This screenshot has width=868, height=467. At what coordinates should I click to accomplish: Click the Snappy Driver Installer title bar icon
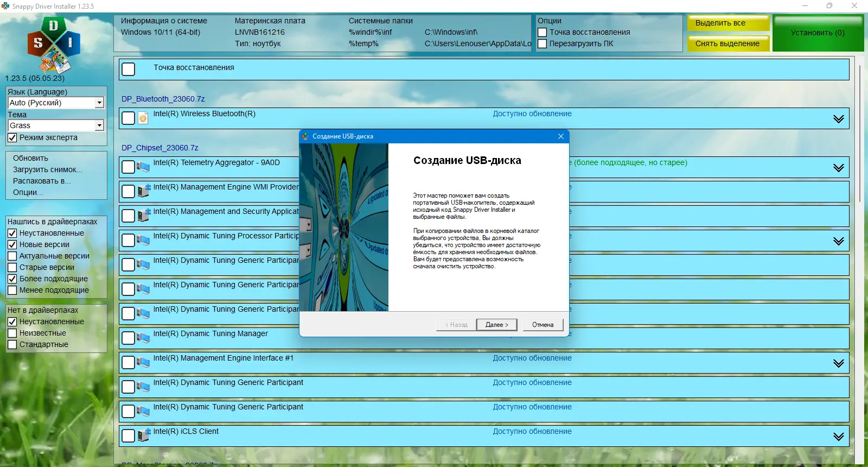pos(5,6)
